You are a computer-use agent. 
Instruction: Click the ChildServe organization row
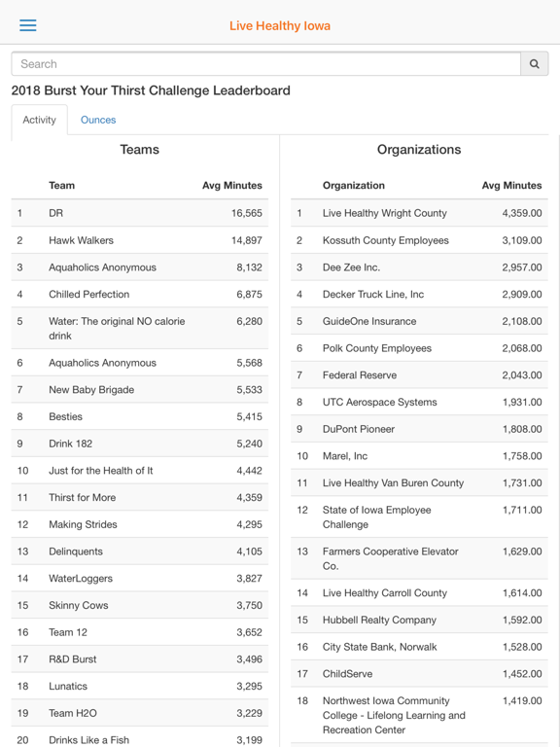coord(419,674)
